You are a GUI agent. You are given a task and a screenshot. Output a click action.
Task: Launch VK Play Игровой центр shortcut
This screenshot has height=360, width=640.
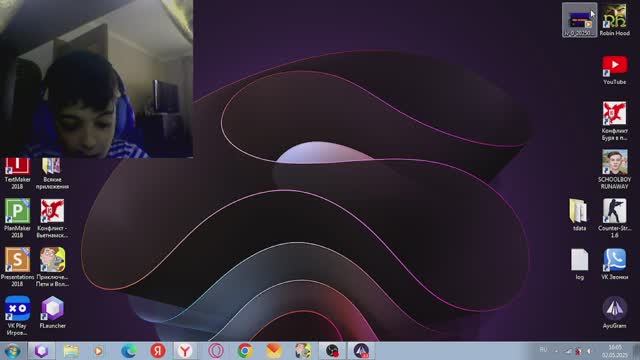point(17,316)
